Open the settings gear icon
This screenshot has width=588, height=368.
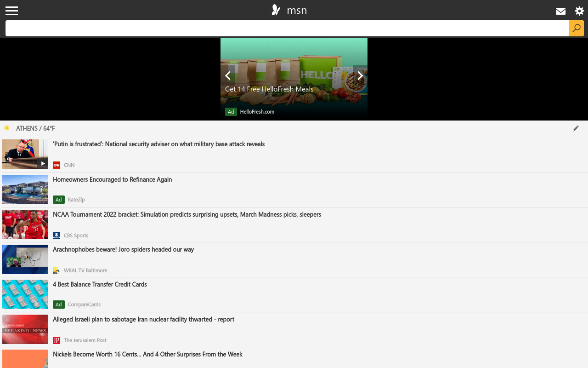(x=579, y=11)
